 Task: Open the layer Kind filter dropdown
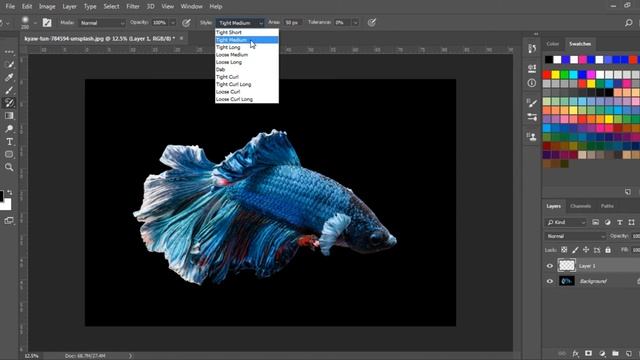[566, 222]
